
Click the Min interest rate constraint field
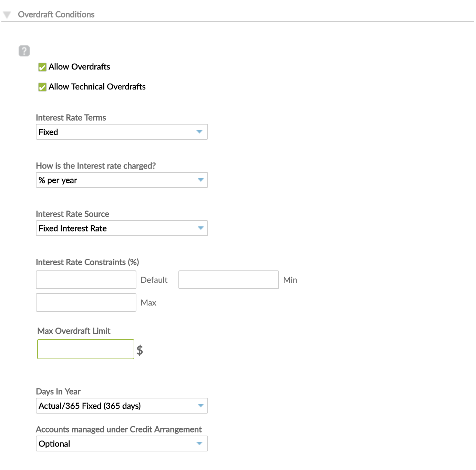[228, 280]
